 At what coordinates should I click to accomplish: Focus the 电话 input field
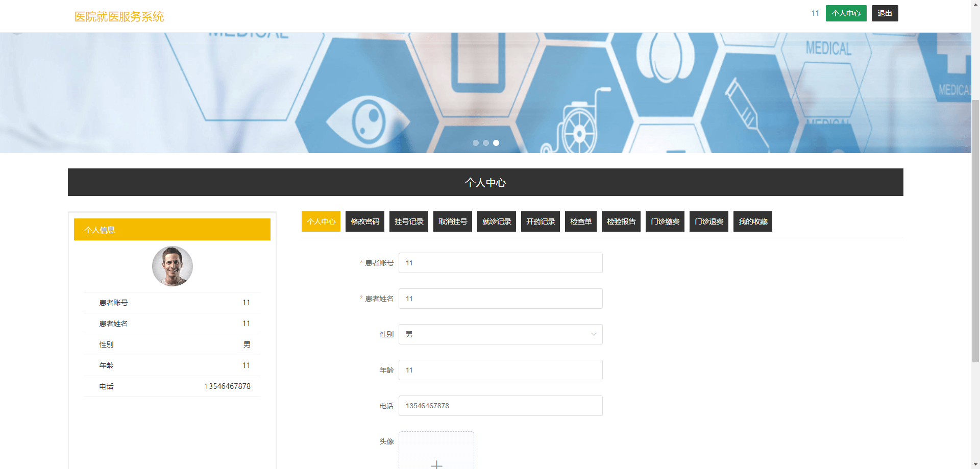501,406
